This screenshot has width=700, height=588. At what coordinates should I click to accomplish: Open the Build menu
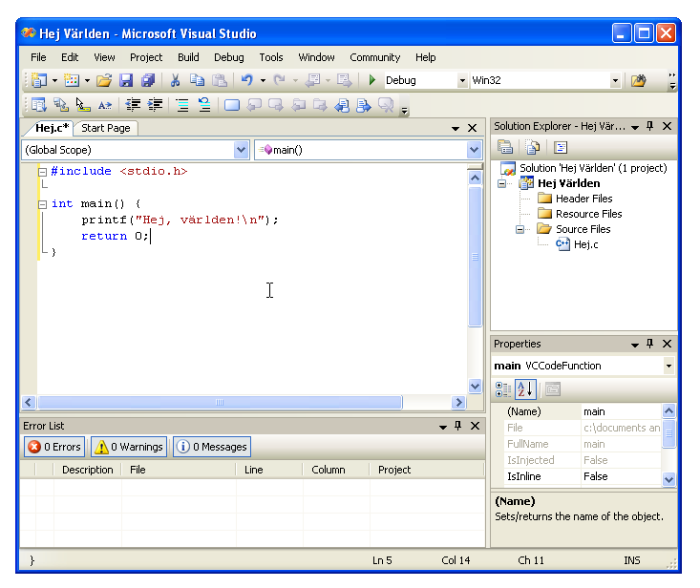[188, 57]
